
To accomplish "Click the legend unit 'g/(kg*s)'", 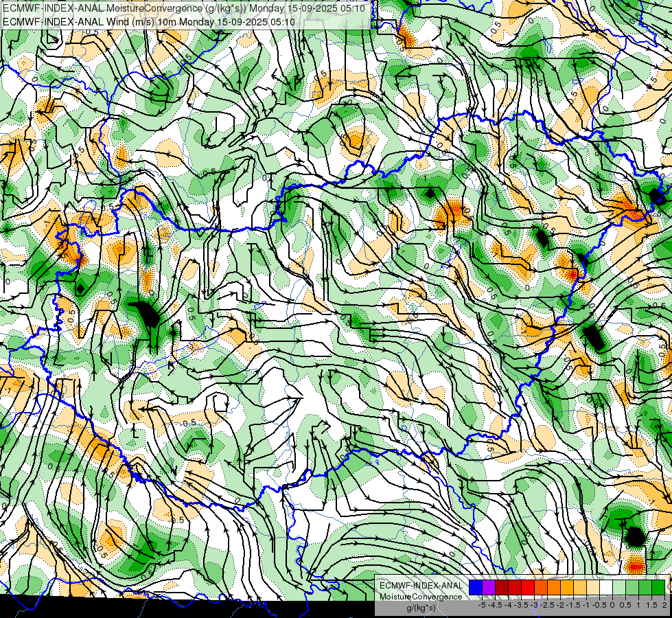I will [x=421, y=608].
